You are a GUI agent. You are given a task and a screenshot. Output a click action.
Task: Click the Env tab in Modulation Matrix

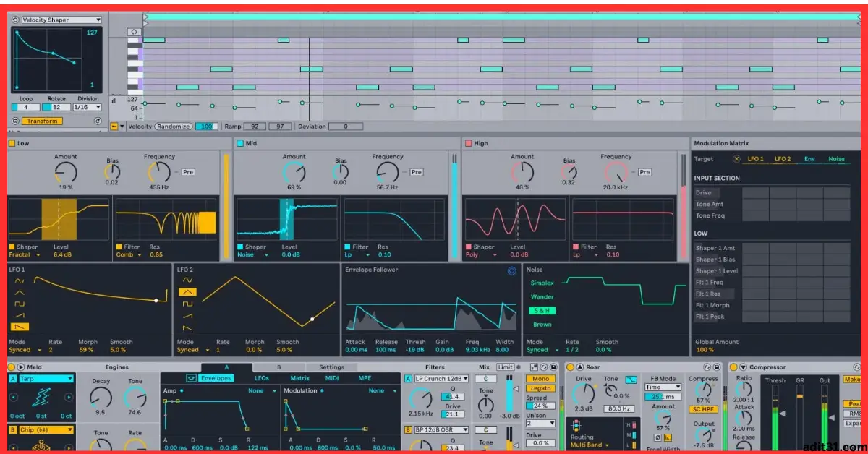coord(809,159)
